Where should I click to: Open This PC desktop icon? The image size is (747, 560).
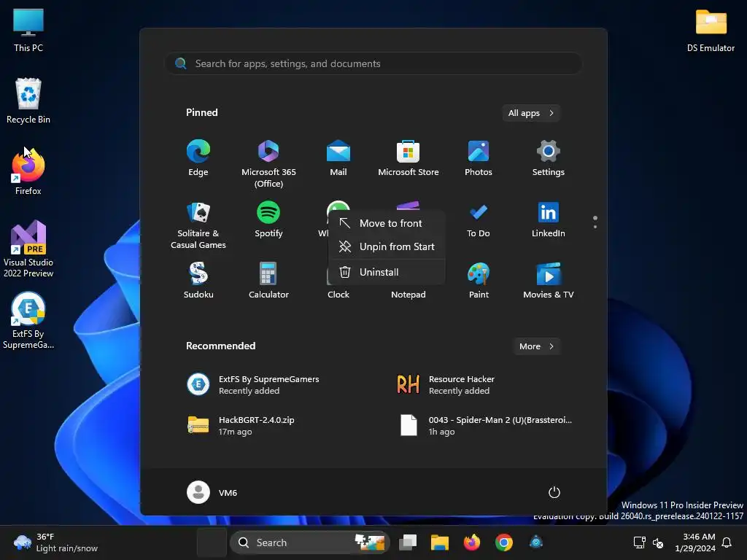tap(28, 31)
